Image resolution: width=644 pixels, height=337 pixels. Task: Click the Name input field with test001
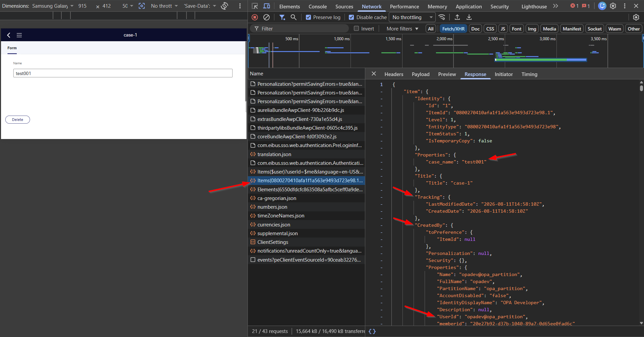pyautogui.click(x=123, y=73)
